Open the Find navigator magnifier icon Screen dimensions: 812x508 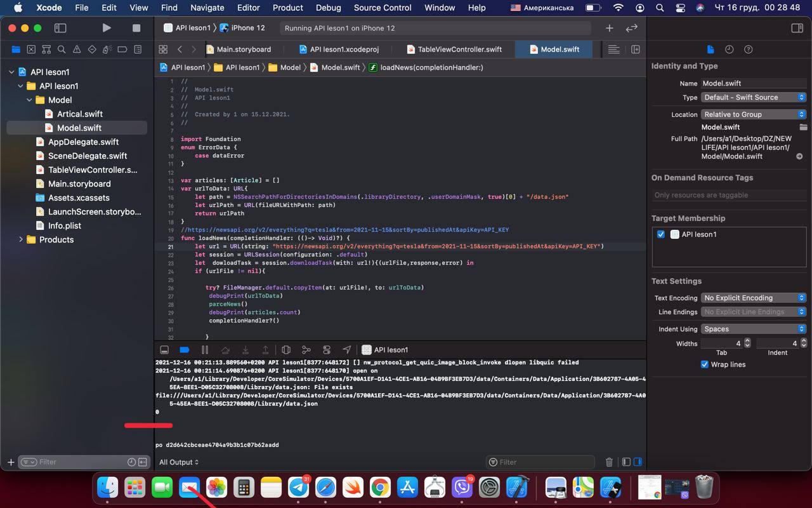click(62, 50)
